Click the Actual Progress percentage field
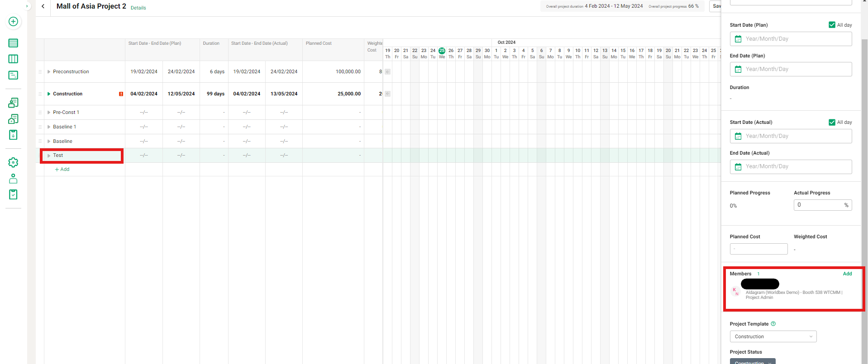This screenshot has height=364, width=868. [x=818, y=205]
